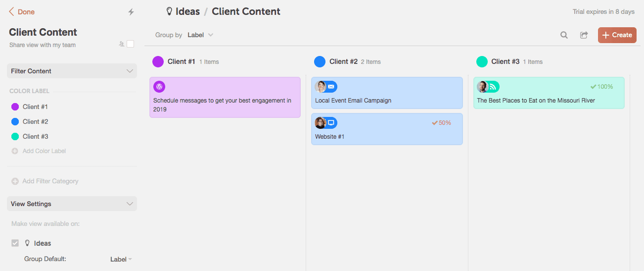Click the Create button

point(617,35)
